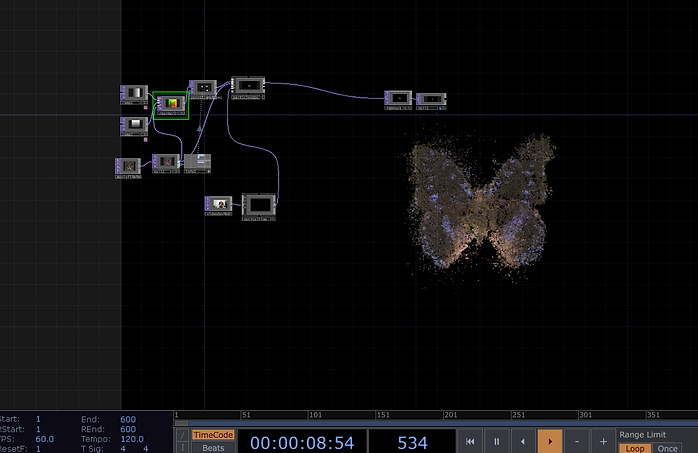
Task: Edit the End value 600
Action: pos(128,419)
